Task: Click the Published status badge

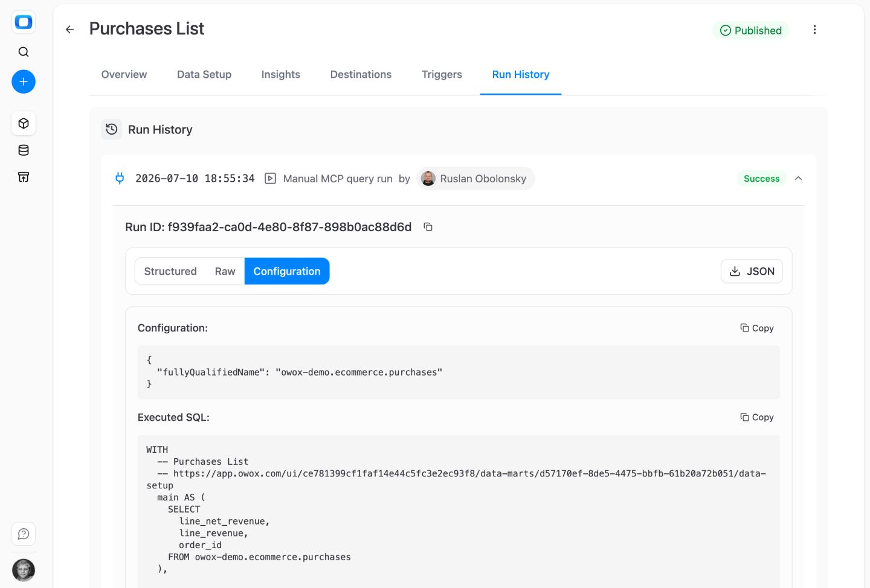Action: pyautogui.click(x=750, y=30)
